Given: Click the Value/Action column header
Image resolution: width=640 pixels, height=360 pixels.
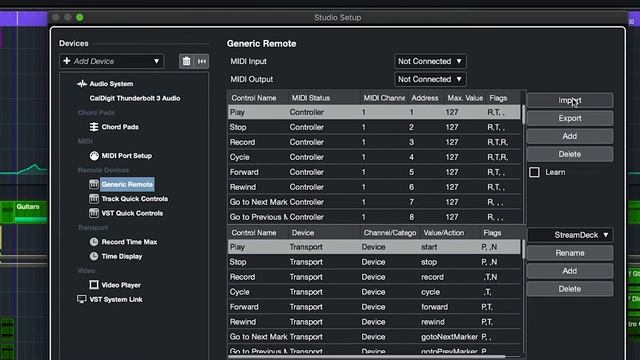Looking at the screenshot, I should click(449, 233).
